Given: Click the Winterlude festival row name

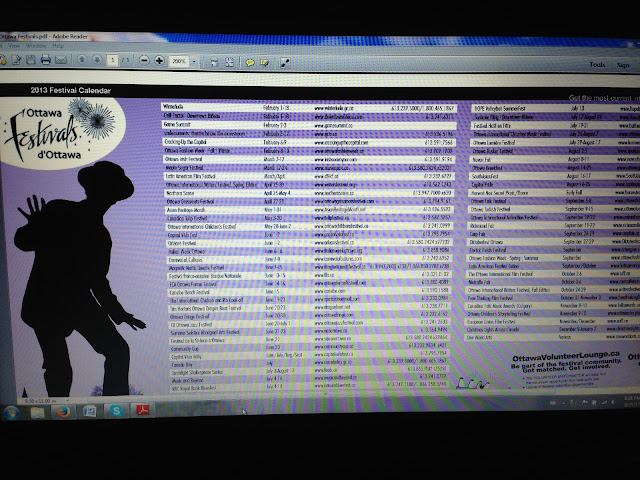Looking at the screenshot, I should coord(173,107).
